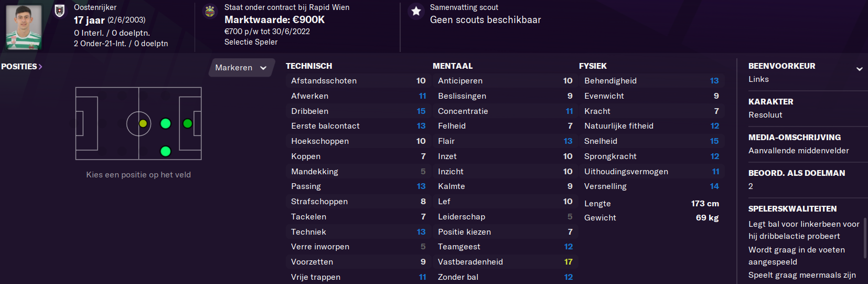Click the Rapid Wien club badge
This screenshot has width=868, height=284.
[210, 11]
